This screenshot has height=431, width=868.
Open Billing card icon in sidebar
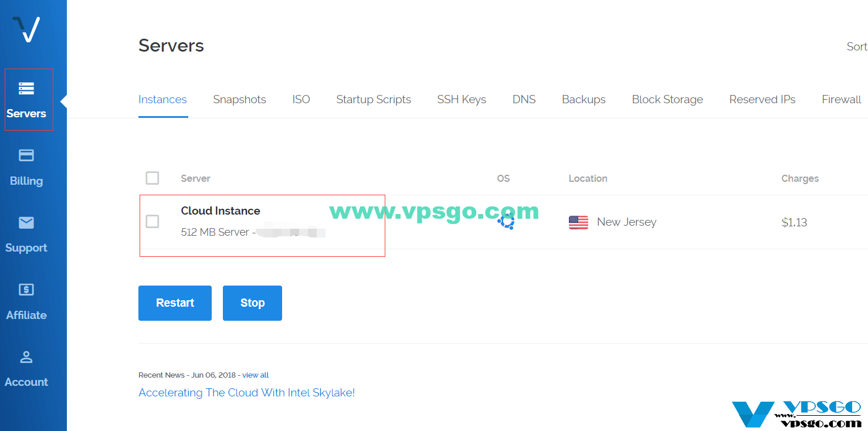[x=26, y=155]
